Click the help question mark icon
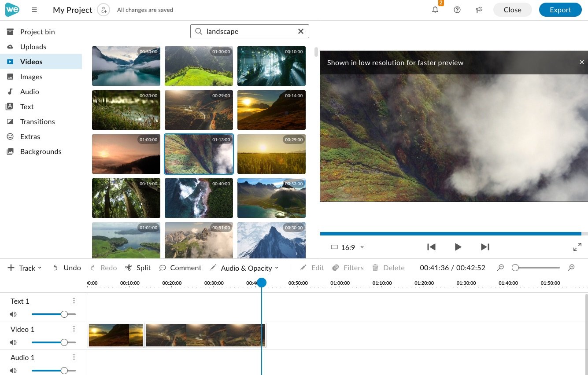Viewport: 588px width, 375px height. pos(457,10)
